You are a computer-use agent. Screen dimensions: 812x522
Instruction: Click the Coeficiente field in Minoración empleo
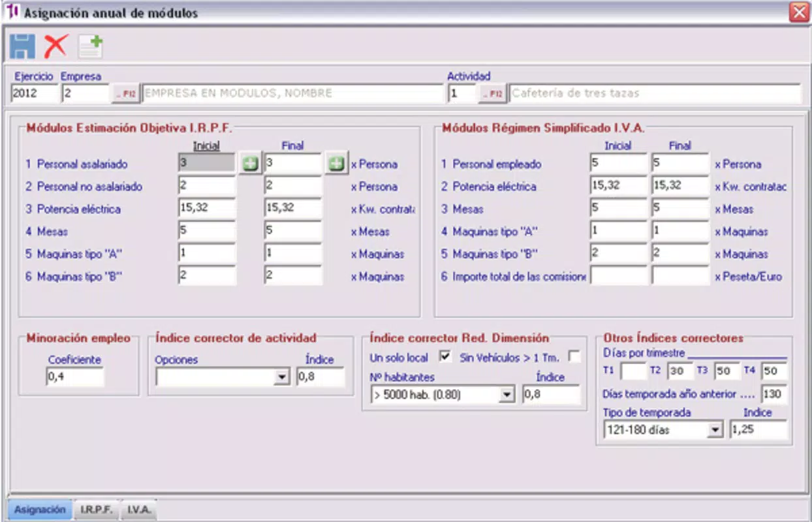[75, 377]
